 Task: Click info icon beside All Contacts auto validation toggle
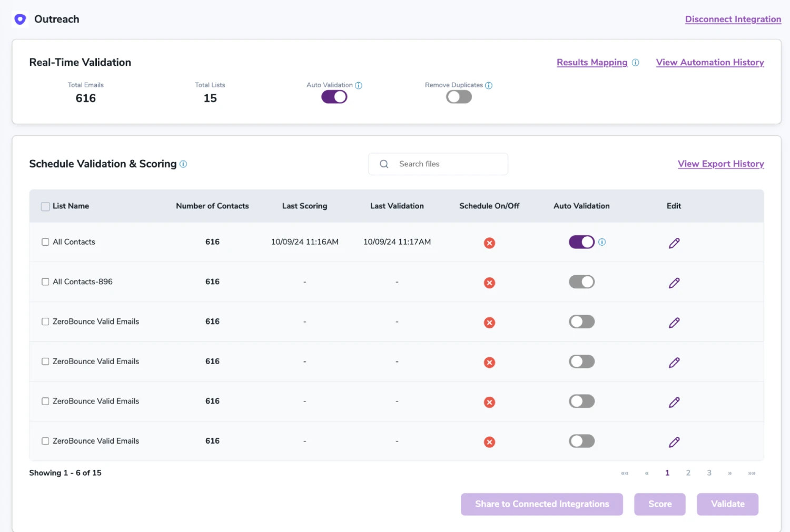point(602,242)
